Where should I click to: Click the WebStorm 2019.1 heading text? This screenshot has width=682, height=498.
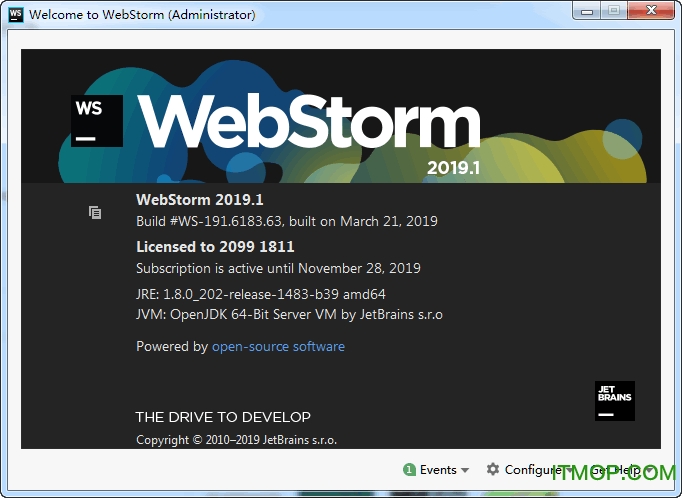pyautogui.click(x=200, y=200)
